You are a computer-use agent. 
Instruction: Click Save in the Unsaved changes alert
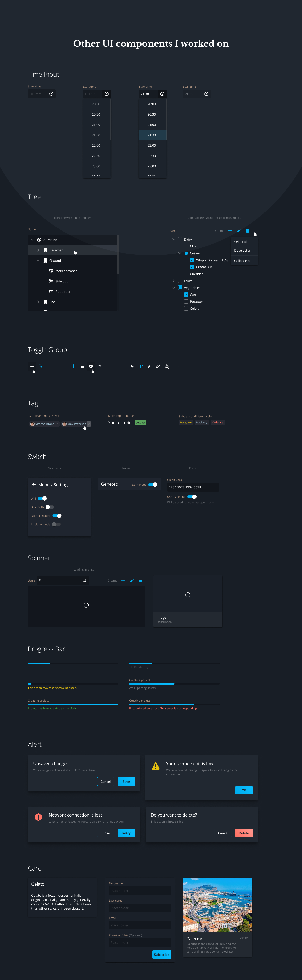coord(126,781)
